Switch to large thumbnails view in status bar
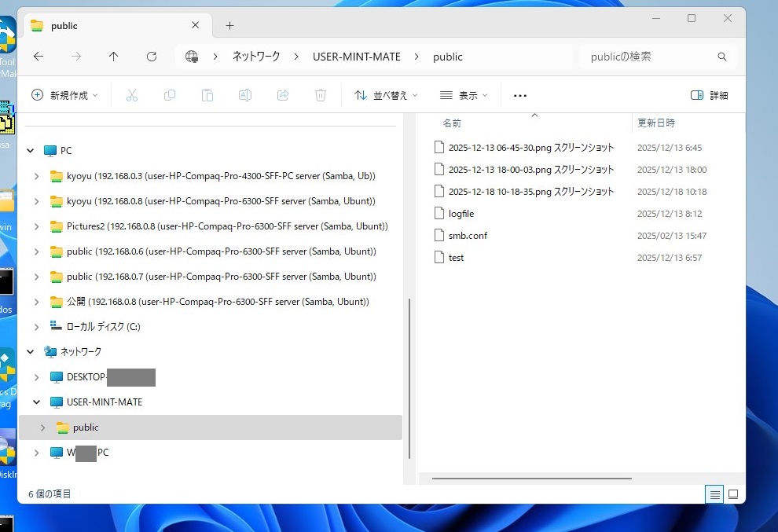 tap(732, 494)
